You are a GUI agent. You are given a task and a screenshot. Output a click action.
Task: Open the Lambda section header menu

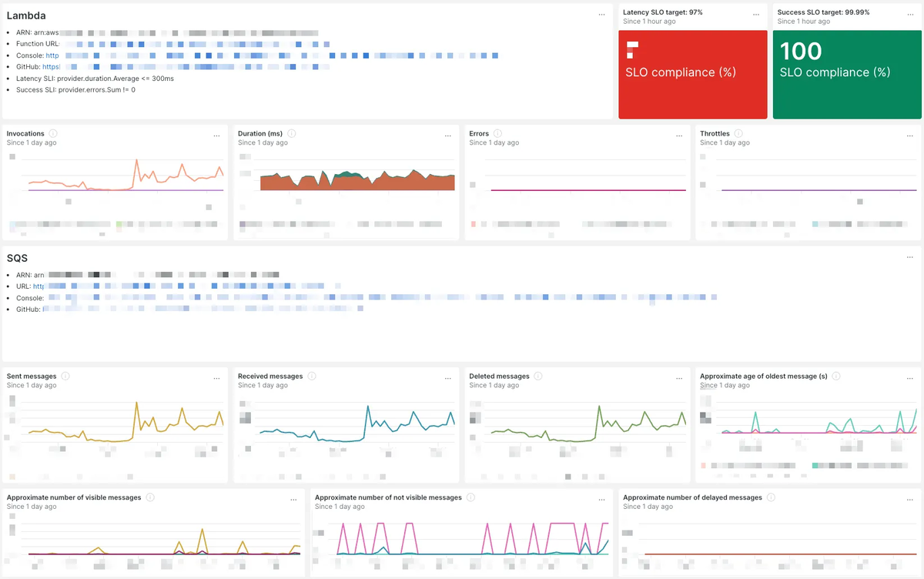(x=602, y=13)
